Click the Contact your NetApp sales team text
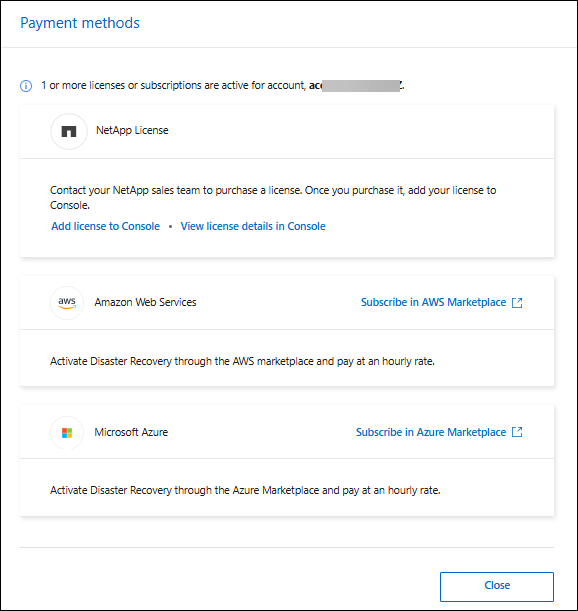 (273, 198)
